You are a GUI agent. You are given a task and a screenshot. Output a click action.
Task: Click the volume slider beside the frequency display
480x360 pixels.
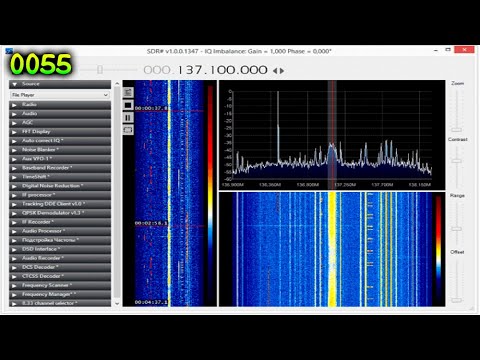[x=100, y=69]
